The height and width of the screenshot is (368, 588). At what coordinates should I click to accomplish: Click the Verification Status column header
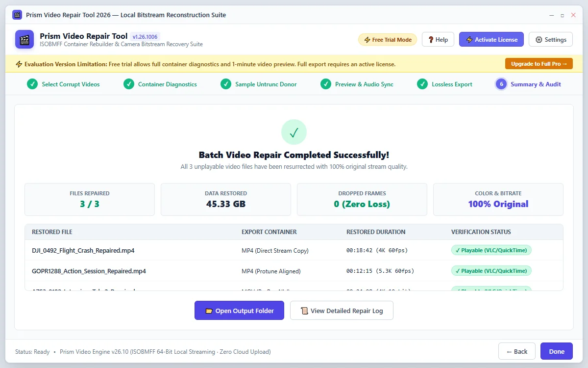481,232
